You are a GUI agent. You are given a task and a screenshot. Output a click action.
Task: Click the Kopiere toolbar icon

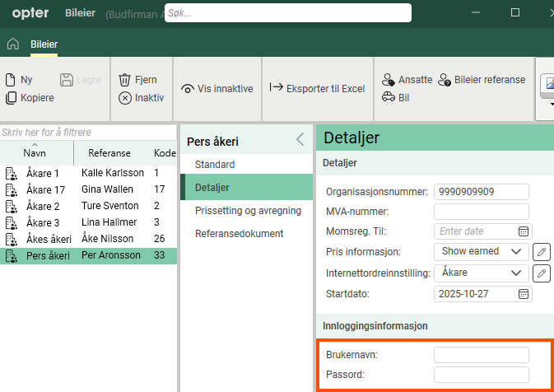coord(11,98)
